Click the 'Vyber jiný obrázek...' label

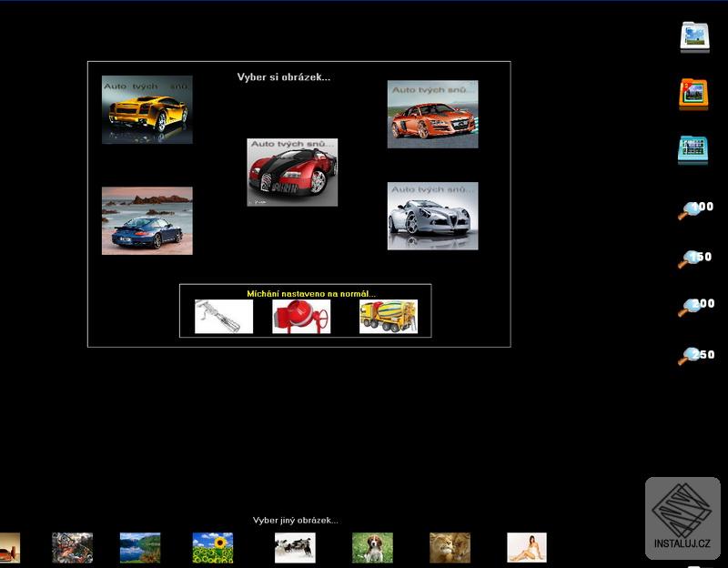(x=295, y=520)
